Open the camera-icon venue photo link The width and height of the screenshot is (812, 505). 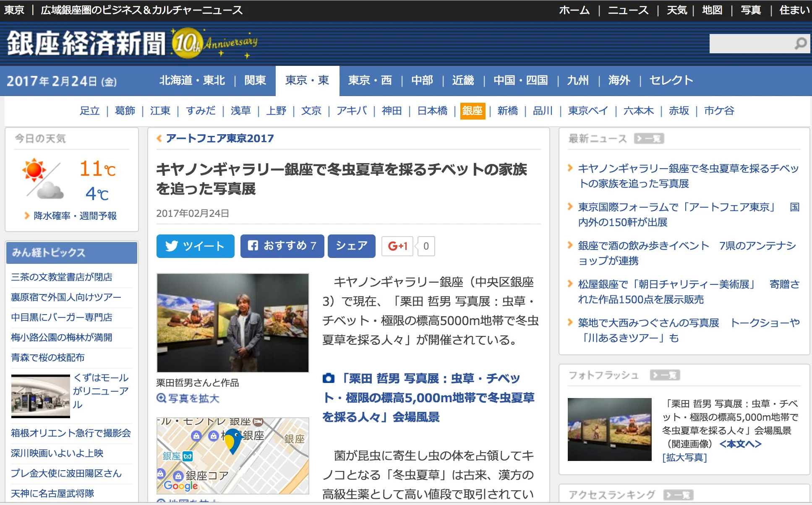tap(428, 397)
